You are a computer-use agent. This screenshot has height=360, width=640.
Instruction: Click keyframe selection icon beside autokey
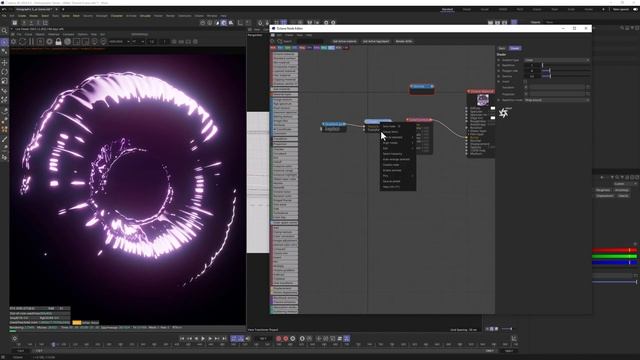293,339
